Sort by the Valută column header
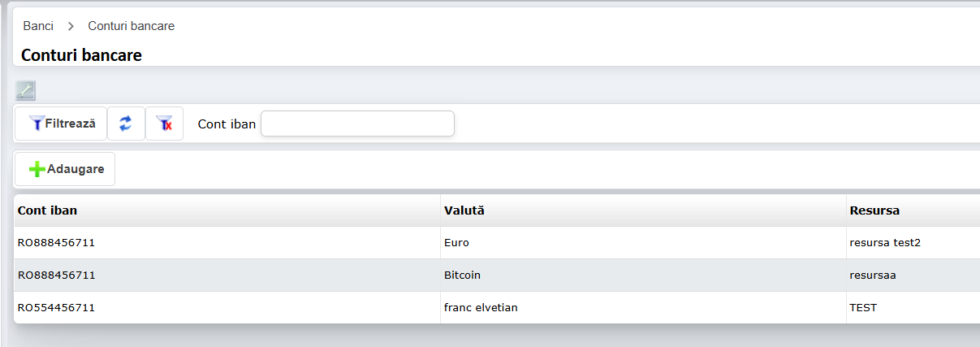This screenshot has height=347, width=980. pyautogui.click(x=464, y=210)
